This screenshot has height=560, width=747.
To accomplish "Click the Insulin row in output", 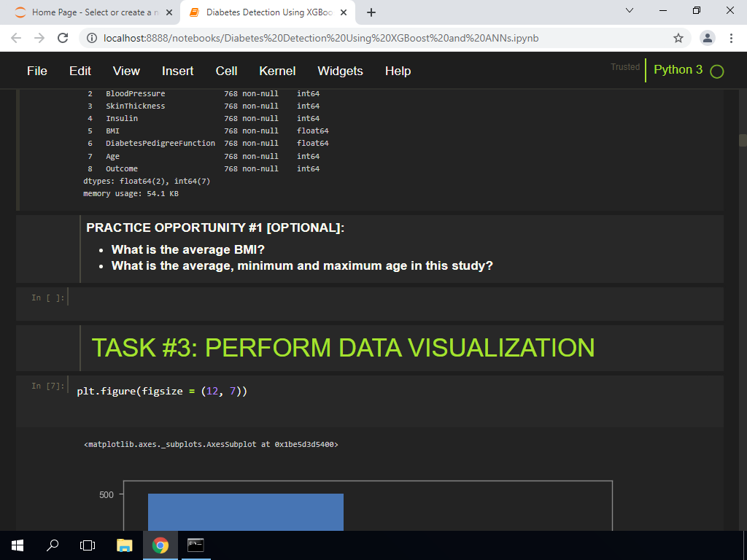I will coord(204,119).
